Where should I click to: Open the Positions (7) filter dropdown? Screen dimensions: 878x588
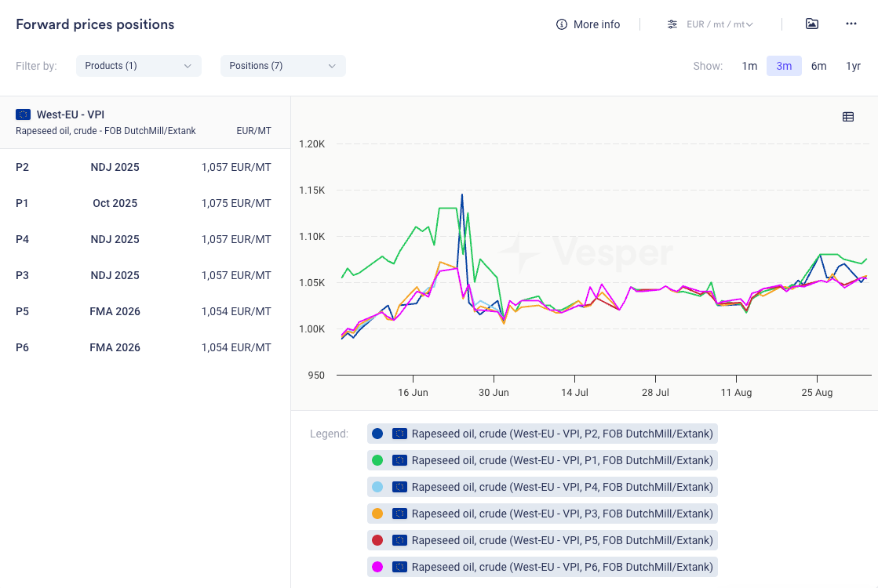pos(283,66)
